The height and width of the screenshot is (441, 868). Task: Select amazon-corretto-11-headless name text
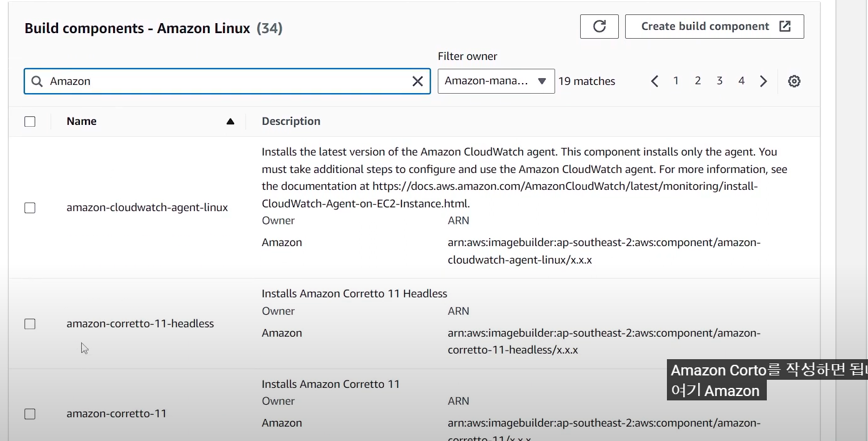pos(141,324)
